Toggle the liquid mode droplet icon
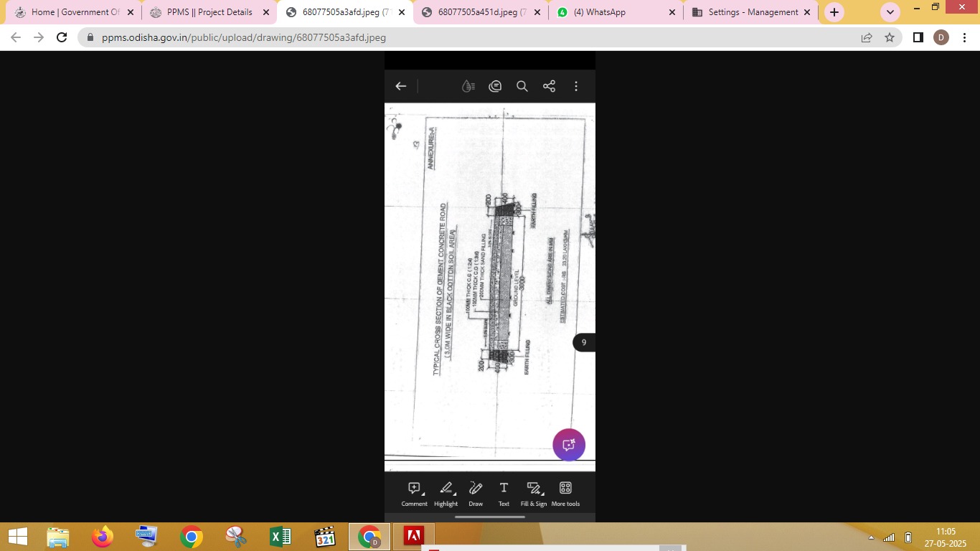 (x=468, y=86)
